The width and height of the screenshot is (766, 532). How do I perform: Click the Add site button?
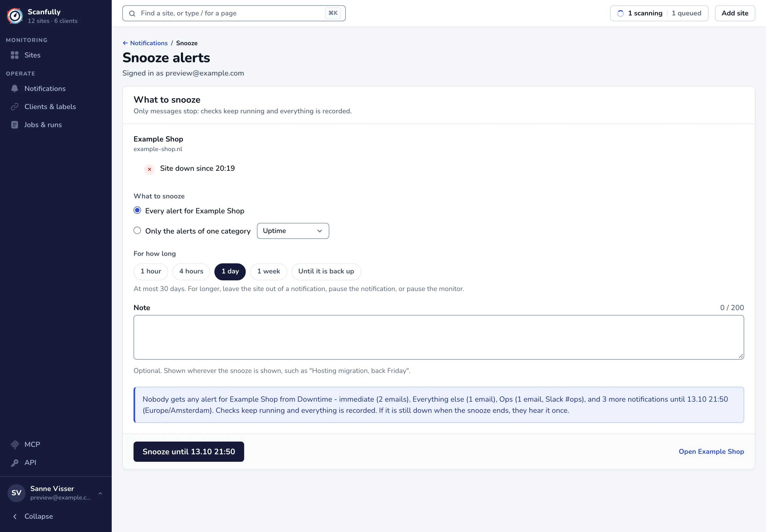[x=735, y=13]
